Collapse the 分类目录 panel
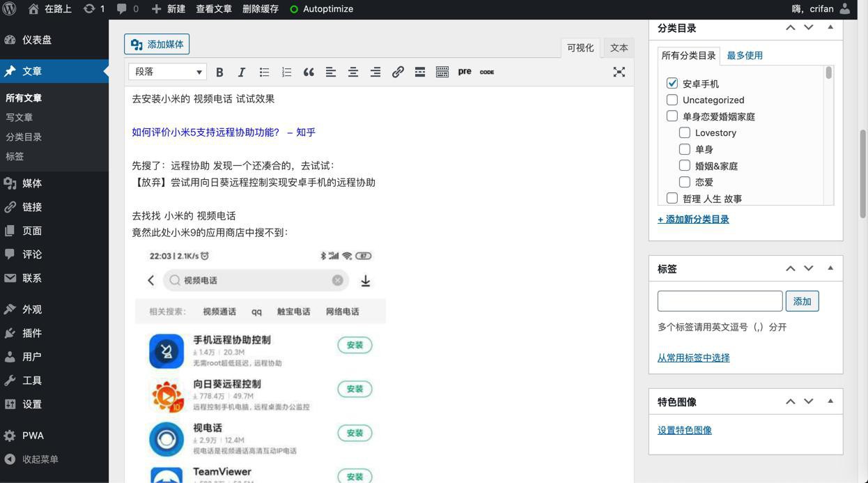 click(x=830, y=27)
